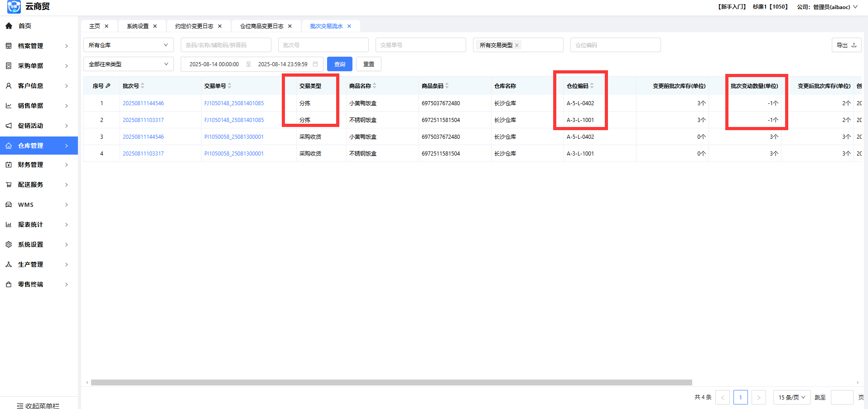Click the 云商贸 logo icon
The width and height of the screenshot is (868, 409).
tap(14, 6)
